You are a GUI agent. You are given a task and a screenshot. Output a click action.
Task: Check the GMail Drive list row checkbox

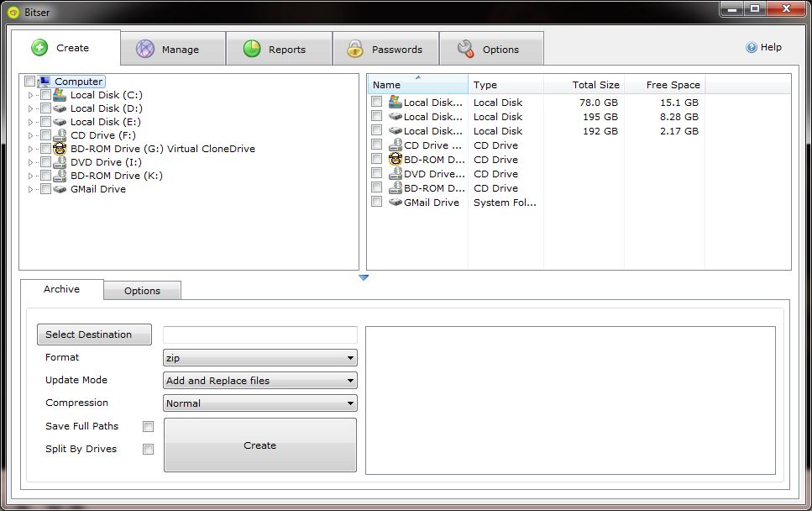point(376,202)
